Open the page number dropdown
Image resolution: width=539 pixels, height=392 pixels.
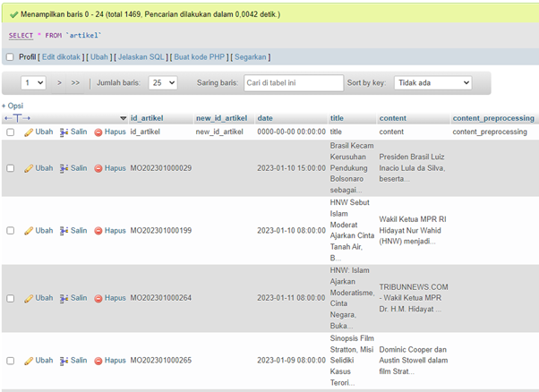(x=34, y=82)
